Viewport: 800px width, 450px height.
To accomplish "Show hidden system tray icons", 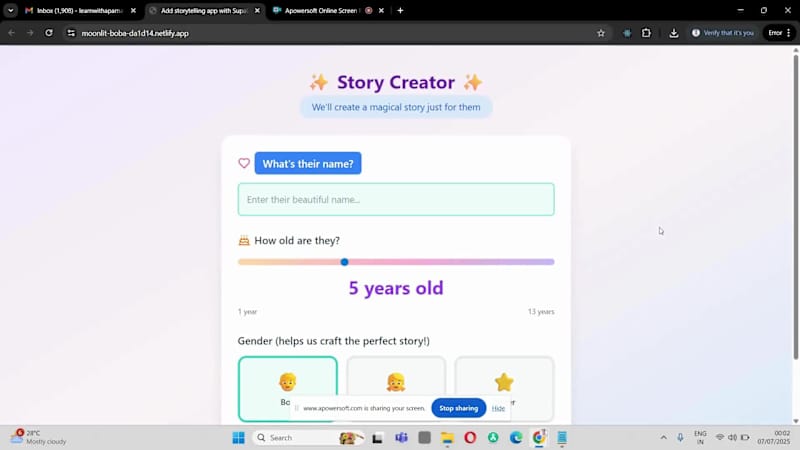I will pos(663,437).
